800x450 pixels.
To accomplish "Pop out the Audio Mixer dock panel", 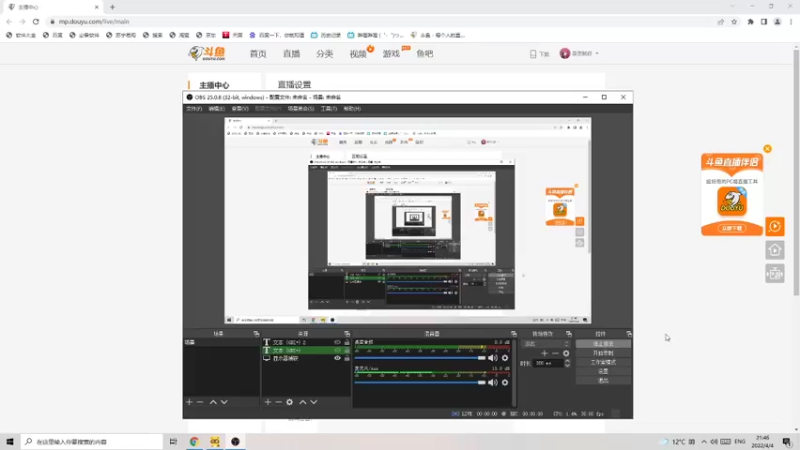I will 513,334.
